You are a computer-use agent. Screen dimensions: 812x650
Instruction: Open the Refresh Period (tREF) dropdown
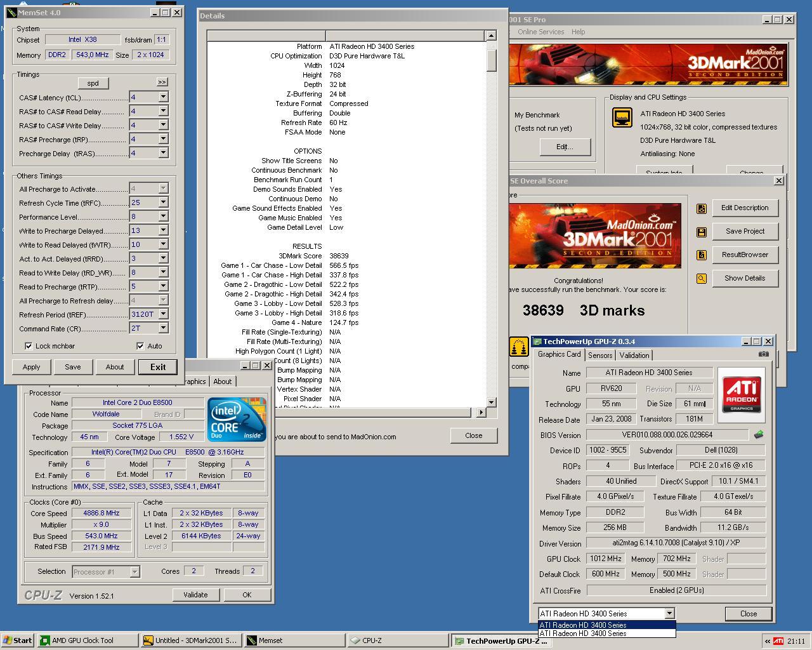click(x=163, y=314)
